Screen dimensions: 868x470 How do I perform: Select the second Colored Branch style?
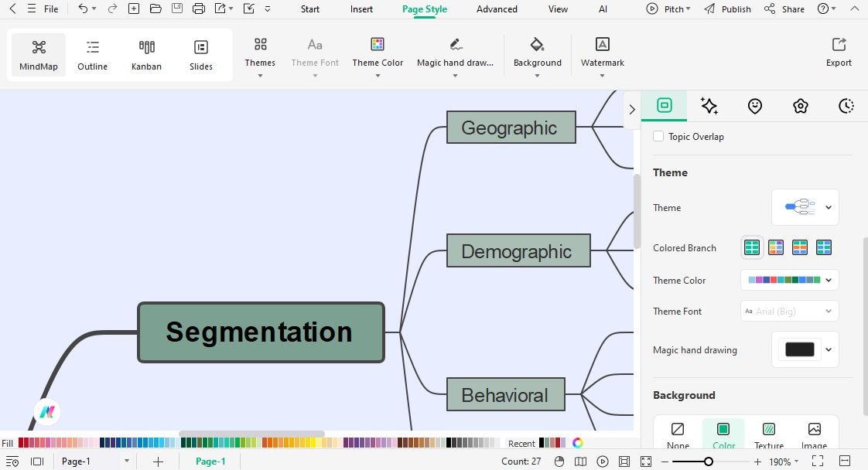point(776,247)
